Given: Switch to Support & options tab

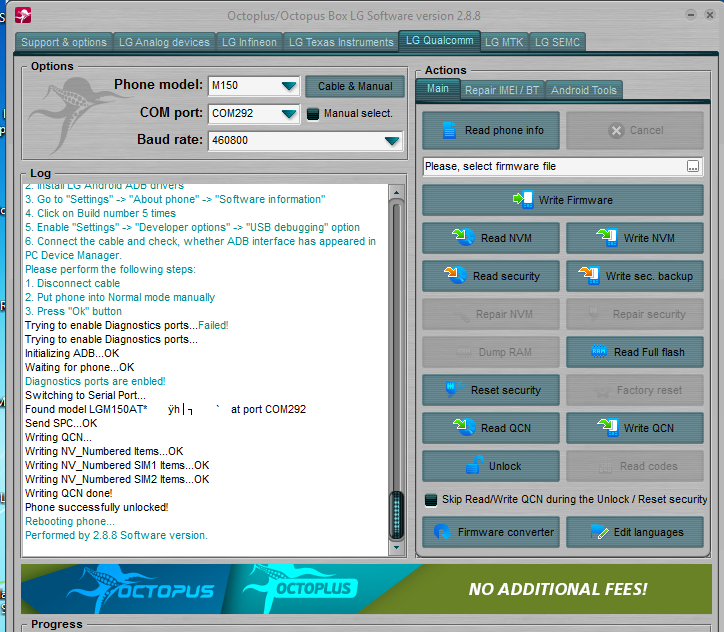Looking at the screenshot, I should pos(64,42).
